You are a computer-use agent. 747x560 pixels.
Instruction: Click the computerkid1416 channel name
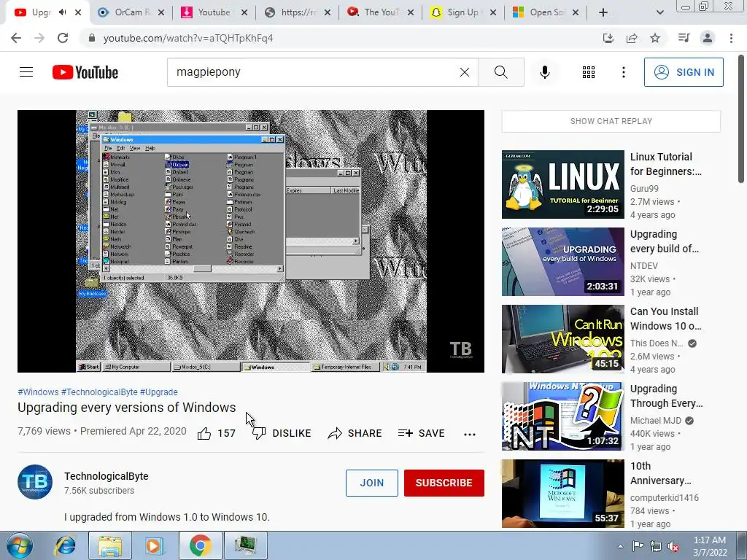[x=664, y=497]
